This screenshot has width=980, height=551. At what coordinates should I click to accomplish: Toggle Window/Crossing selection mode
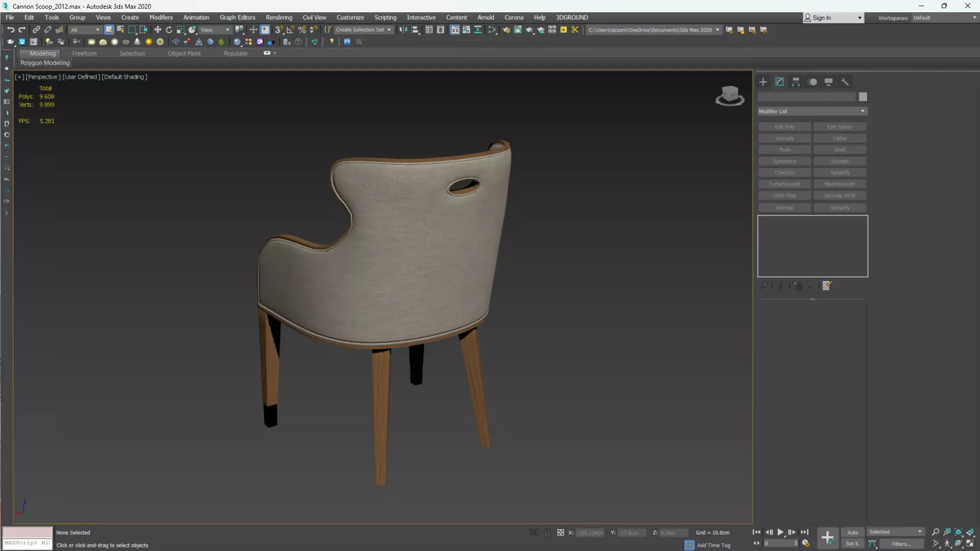[x=144, y=30]
